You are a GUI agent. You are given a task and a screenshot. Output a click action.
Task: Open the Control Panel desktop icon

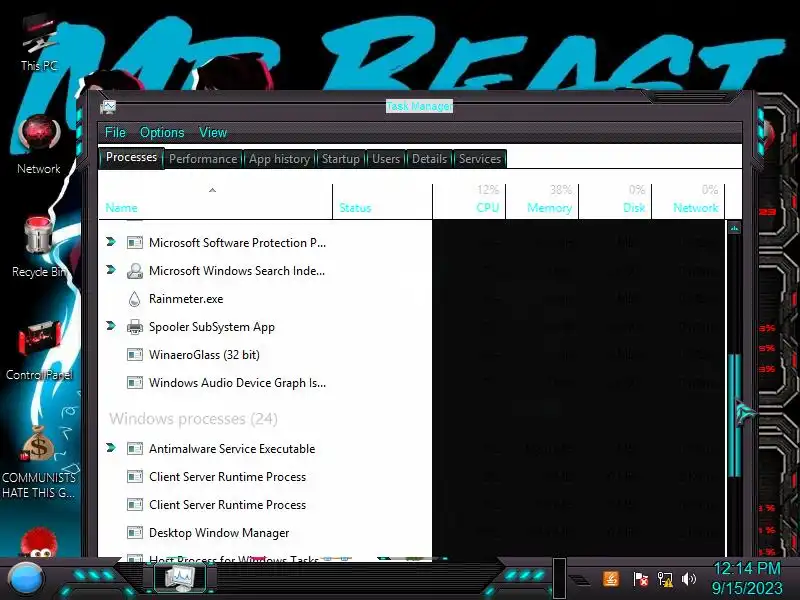point(39,351)
